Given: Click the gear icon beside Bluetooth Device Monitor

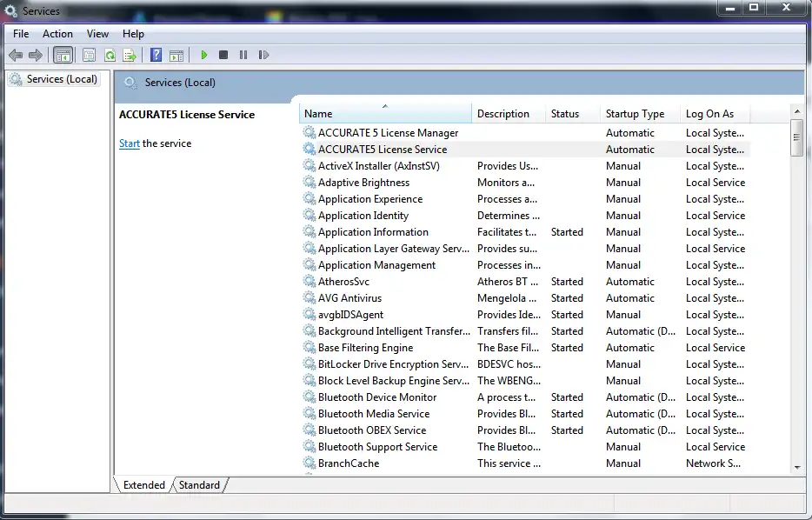Looking at the screenshot, I should pos(309,397).
